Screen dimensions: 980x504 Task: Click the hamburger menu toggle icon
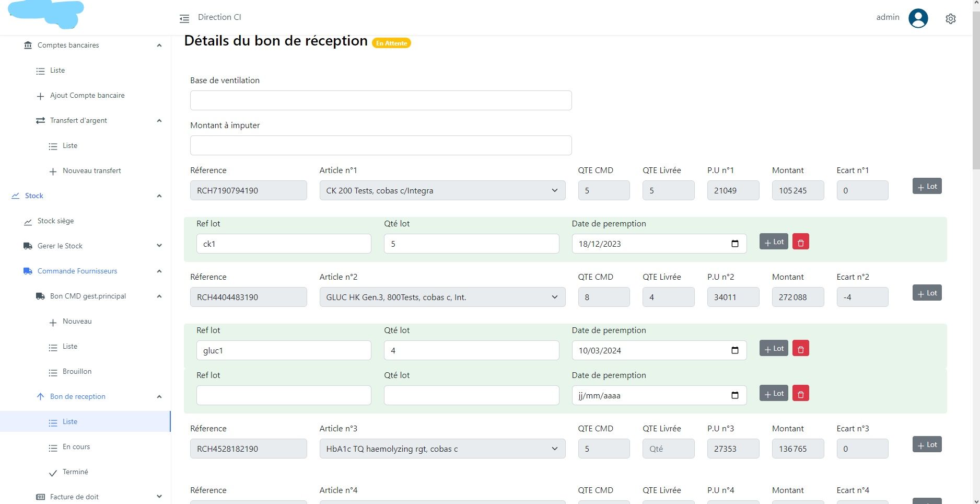pos(184,19)
